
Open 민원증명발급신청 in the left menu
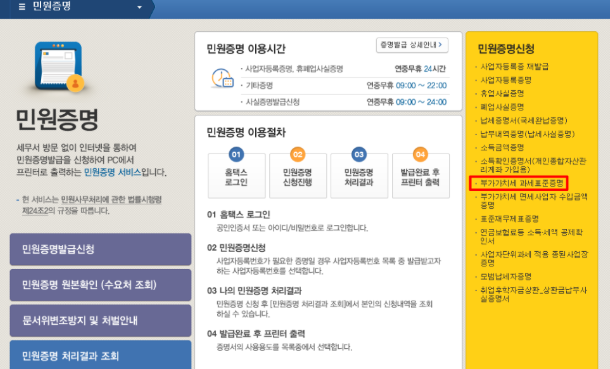[x=100, y=249]
